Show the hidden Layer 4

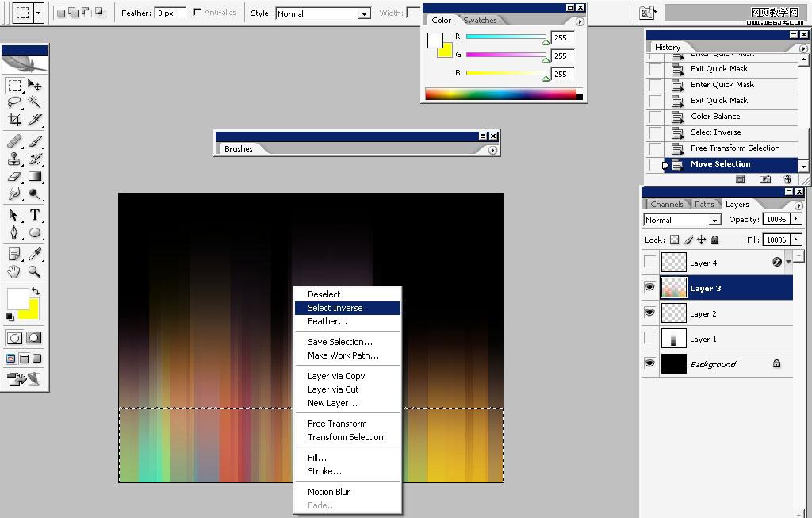(x=650, y=263)
